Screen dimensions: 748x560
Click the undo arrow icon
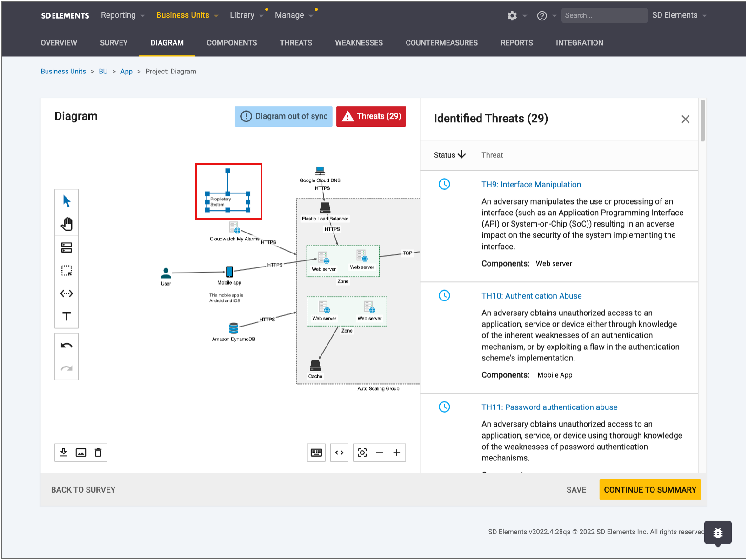click(67, 346)
